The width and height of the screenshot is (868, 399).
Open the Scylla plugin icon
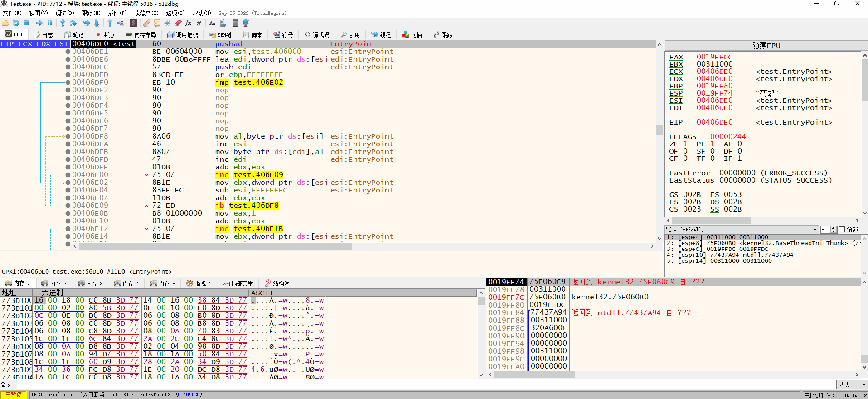[x=134, y=23]
